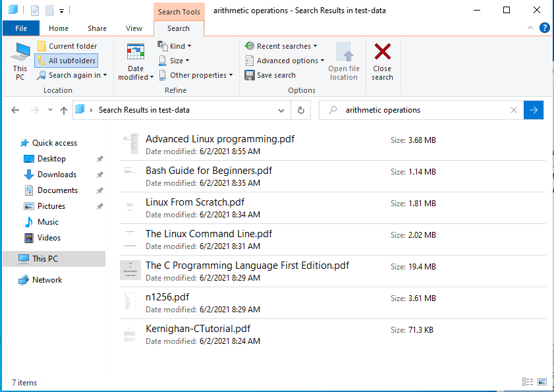Viewport: 554px width, 392px height.
Task: Open Recent searches dropdown
Action: 281,46
